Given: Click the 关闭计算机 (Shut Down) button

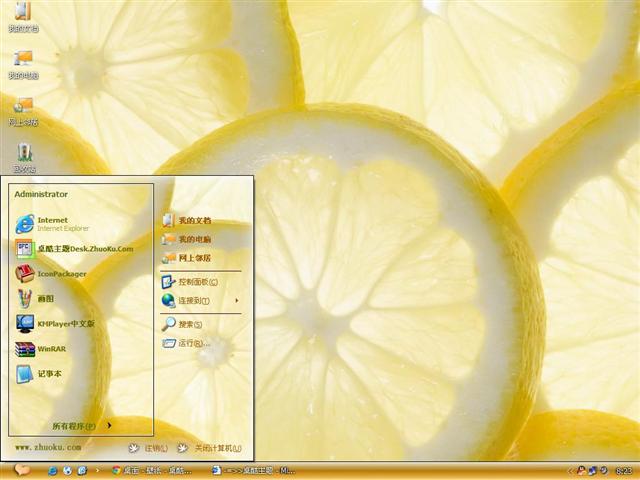Looking at the screenshot, I should coord(209,448).
